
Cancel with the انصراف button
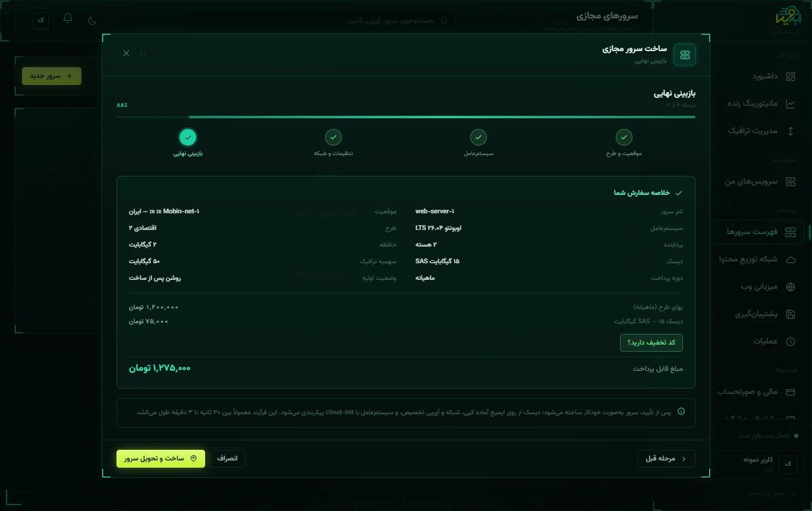228,459
